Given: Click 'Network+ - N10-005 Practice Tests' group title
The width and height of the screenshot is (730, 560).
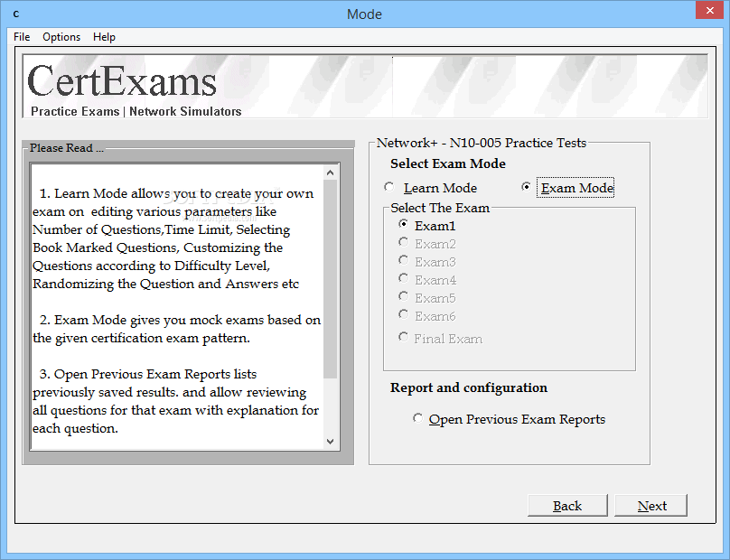Looking at the screenshot, I should 481,143.
